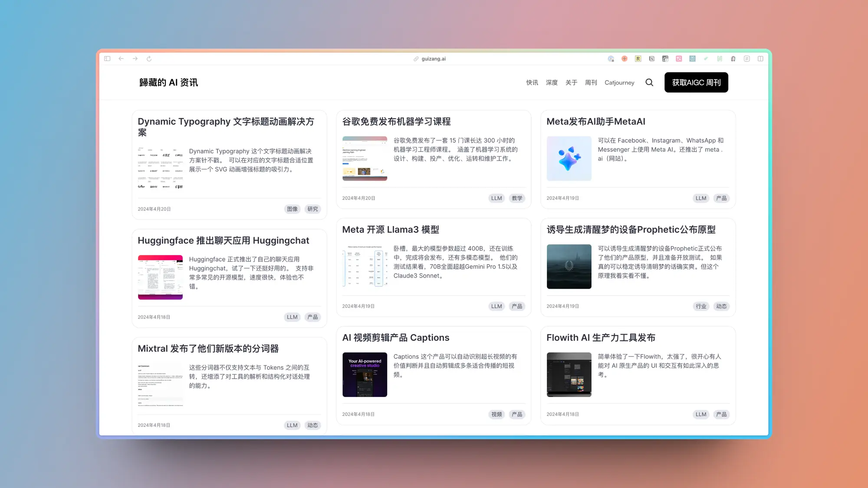Open the avatar portrait extension icon
Screen dimensions: 868x488
point(733,59)
